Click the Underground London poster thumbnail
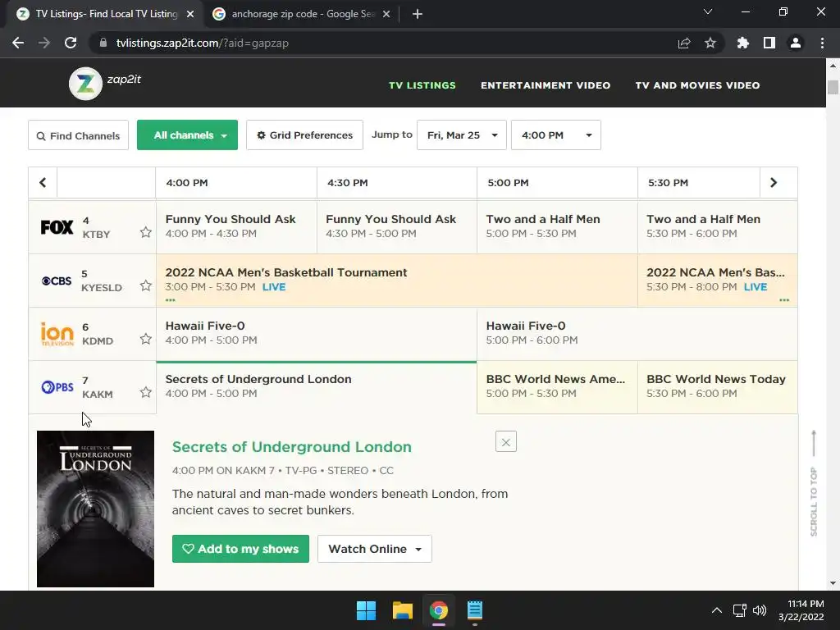Viewport: 840px width, 630px height. (x=95, y=509)
